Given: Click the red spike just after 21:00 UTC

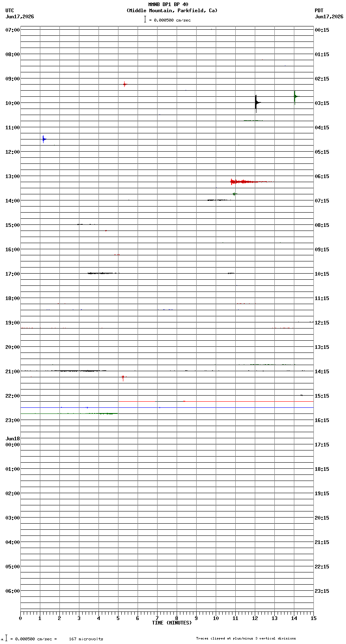Looking at the screenshot, I should [x=123, y=378].
